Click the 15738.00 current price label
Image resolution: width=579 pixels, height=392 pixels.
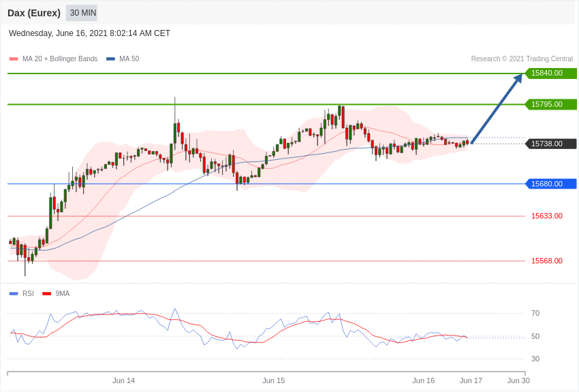pos(551,144)
